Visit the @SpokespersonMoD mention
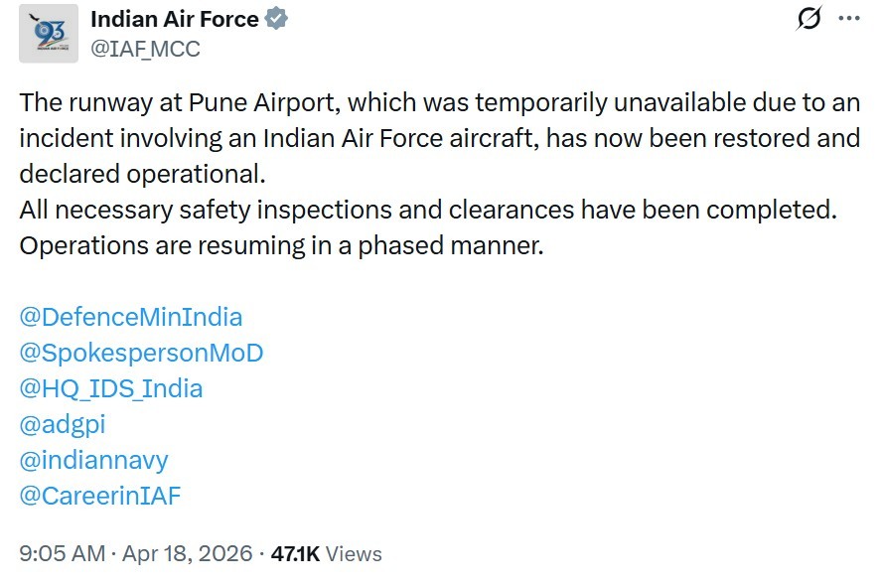This screenshot has width=882, height=588. point(141,353)
